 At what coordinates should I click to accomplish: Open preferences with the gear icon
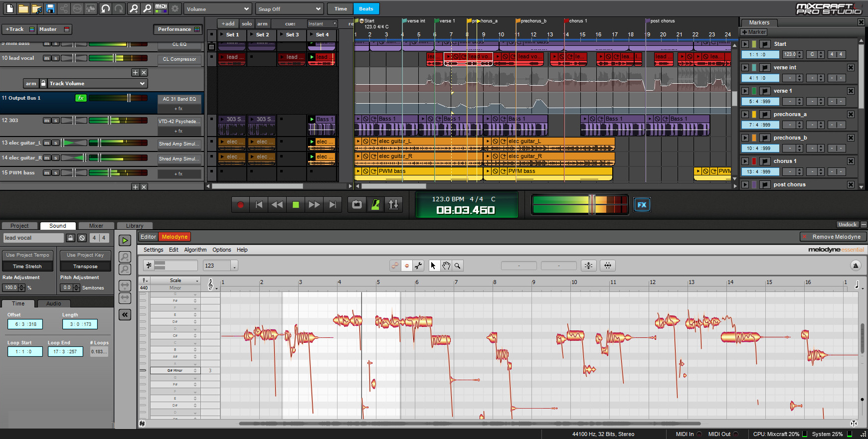[175, 8]
